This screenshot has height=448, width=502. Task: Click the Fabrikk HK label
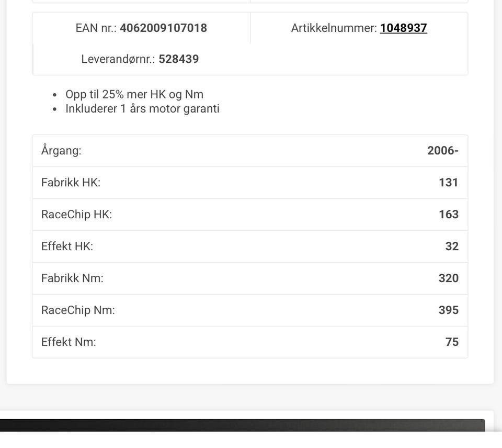71,183
